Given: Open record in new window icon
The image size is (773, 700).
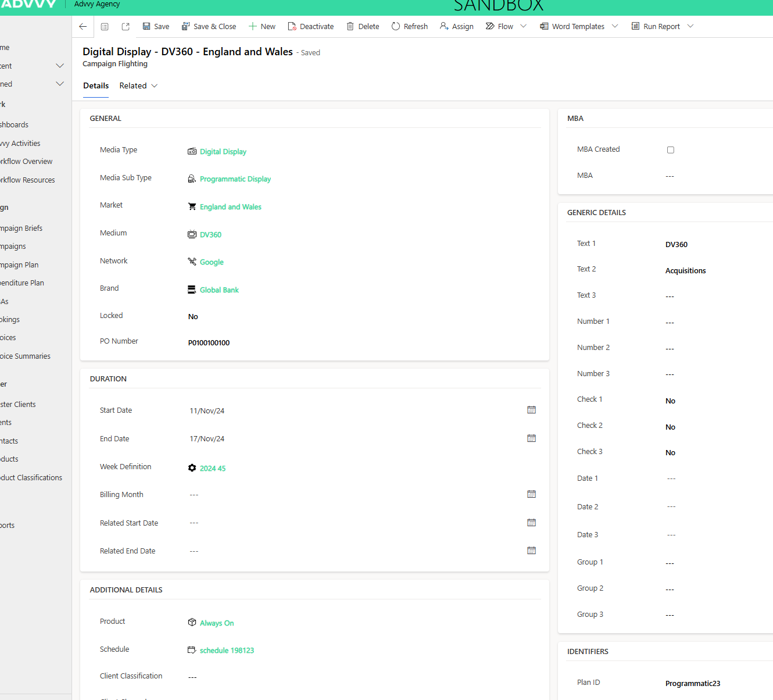Looking at the screenshot, I should 126,27.
